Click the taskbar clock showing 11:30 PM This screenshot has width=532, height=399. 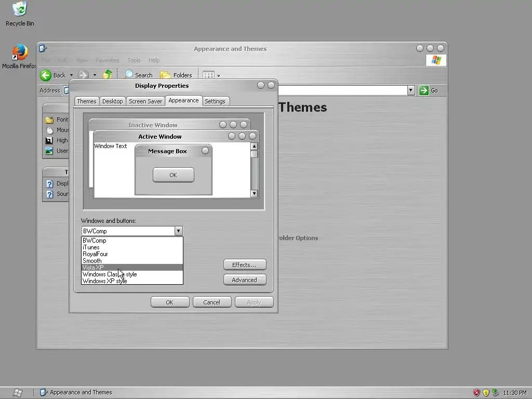tap(515, 393)
